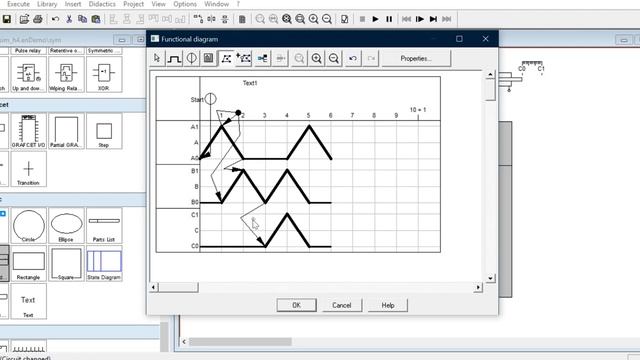
Task: Open Properties in Functional diagram dialog
Action: coord(416,58)
